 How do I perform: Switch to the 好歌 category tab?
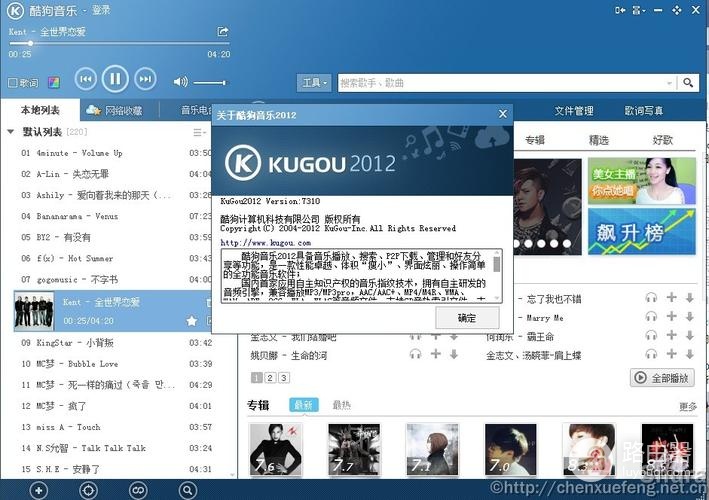662,140
